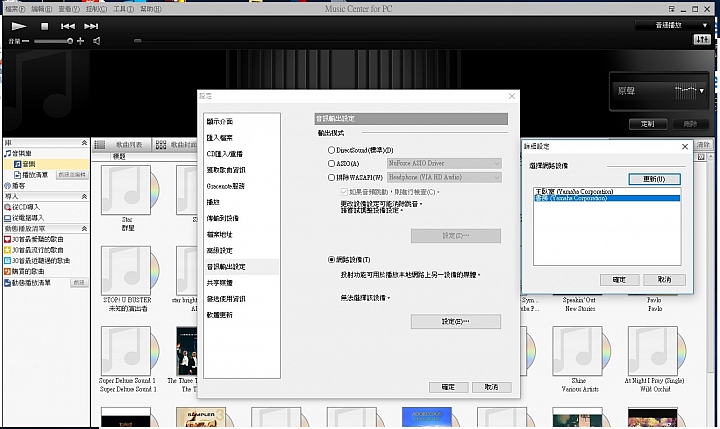Open the 動態播放清單 smart playlist item
This screenshot has width=720, height=429.
[28, 282]
